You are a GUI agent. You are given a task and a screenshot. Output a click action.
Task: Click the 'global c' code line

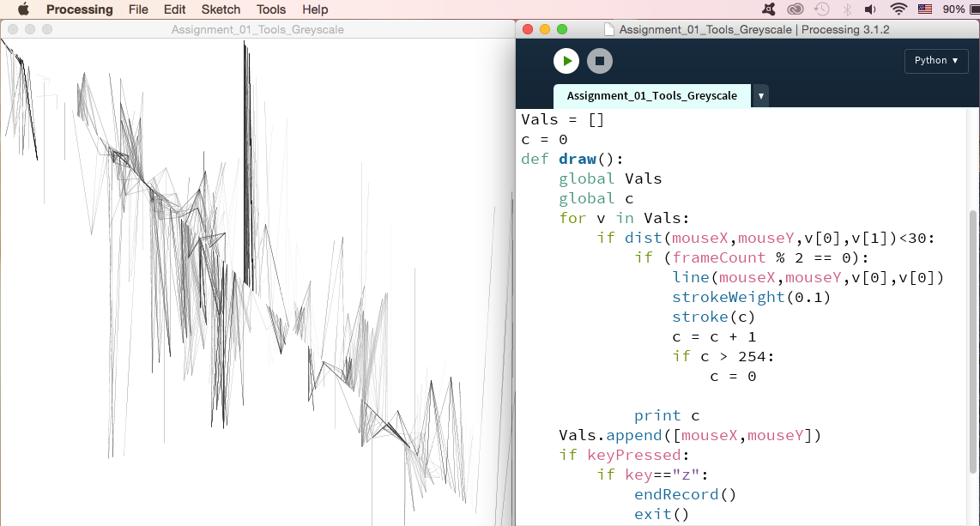596,199
